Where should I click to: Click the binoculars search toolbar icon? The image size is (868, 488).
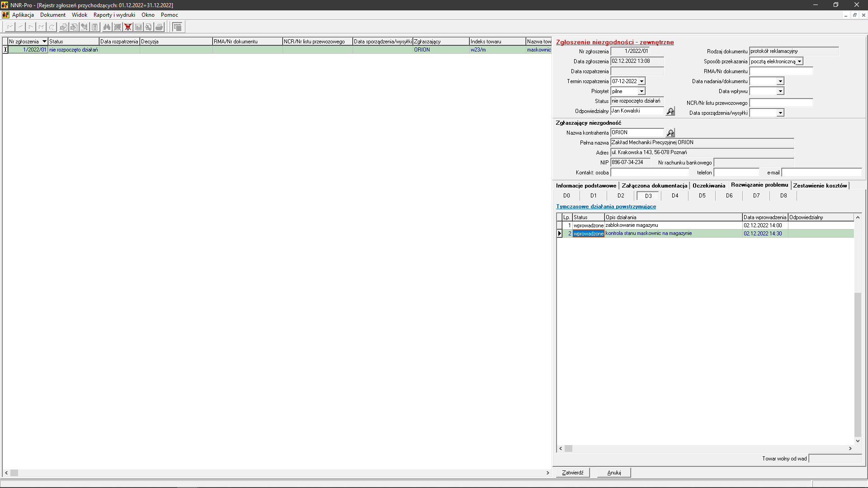click(107, 27)
